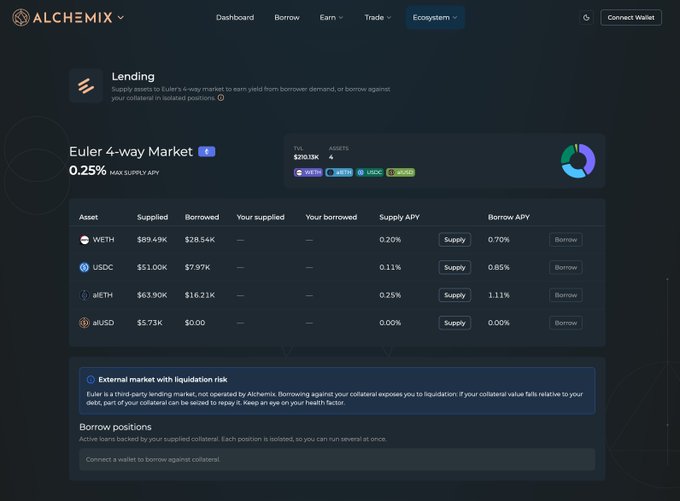Click the Asset column header
The height and width of the screenshot is (501, 680).
click(x=88, y=217)
